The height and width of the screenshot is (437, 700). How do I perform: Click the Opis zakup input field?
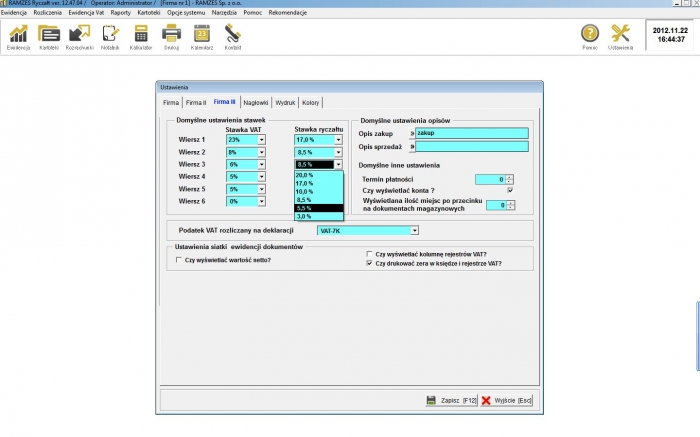(472, 133)
